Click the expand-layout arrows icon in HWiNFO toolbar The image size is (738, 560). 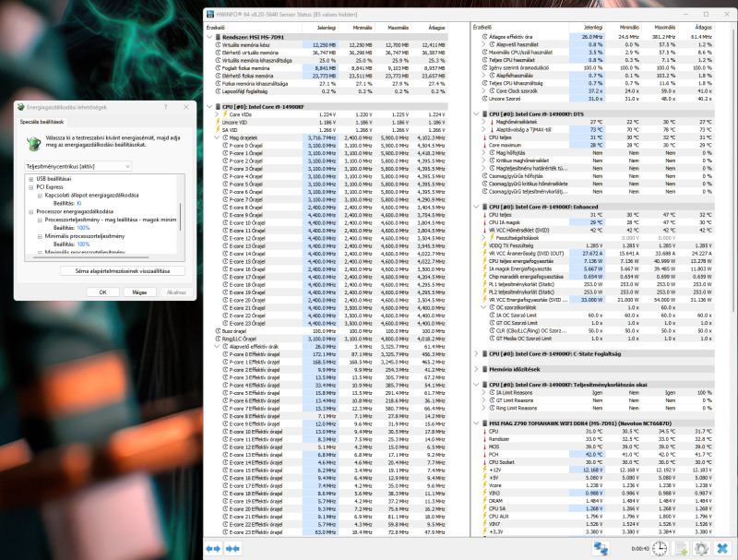click(x=213, y=548)
